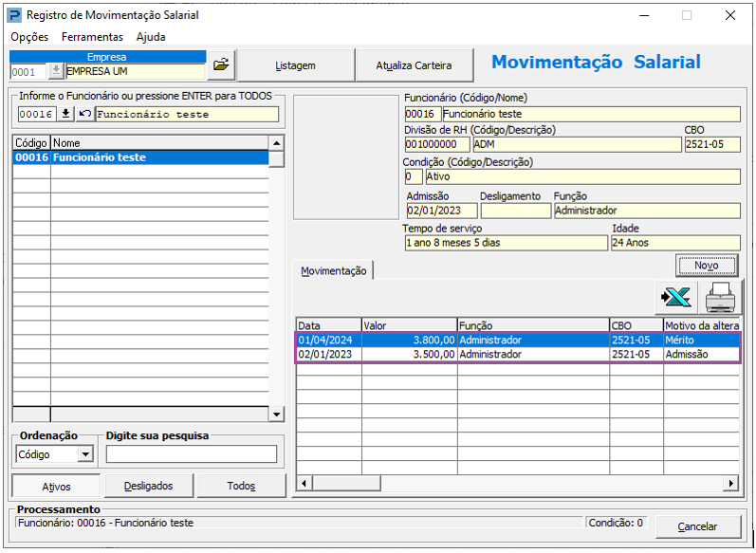Open the Opções menu
This screenshot has width=756, height=553.
pos(29,37)
